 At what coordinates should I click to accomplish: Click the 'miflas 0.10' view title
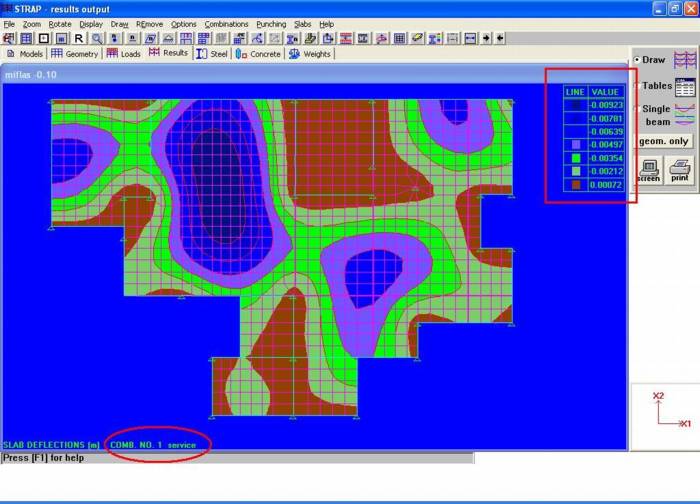click(x=31, y=75)
